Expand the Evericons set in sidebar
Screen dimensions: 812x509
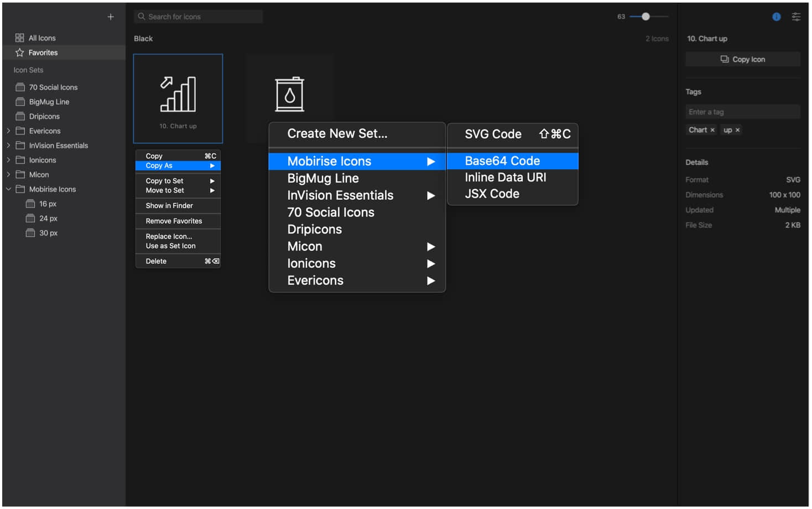tap(8, 131)
